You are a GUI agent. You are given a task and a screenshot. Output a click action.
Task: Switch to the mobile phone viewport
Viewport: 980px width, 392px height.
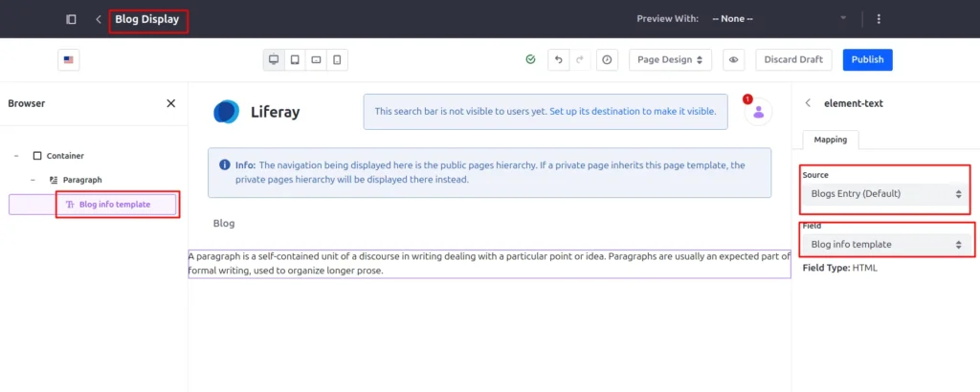pyautogui.click(x=337, y=60)
